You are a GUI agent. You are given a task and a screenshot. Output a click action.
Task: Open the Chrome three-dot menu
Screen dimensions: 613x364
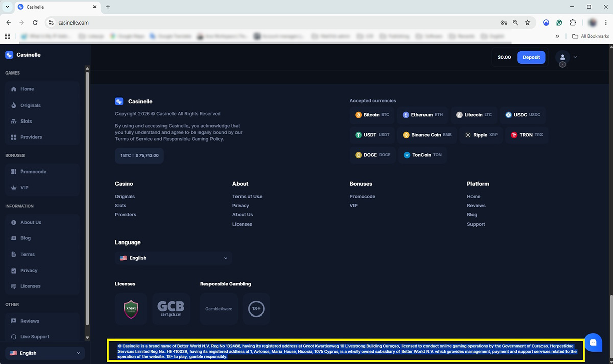[605, 22]
